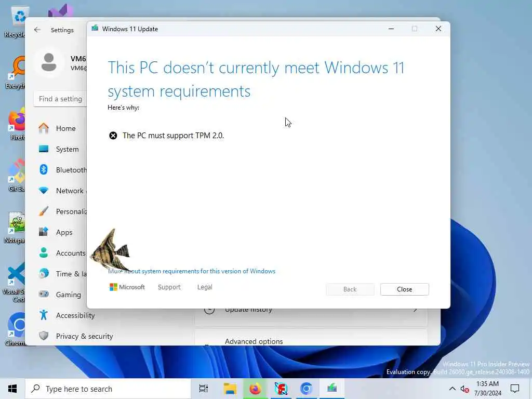Open the Windows Start menu
This screenshot has width=532, height=399.
click(x=12, y=389)
